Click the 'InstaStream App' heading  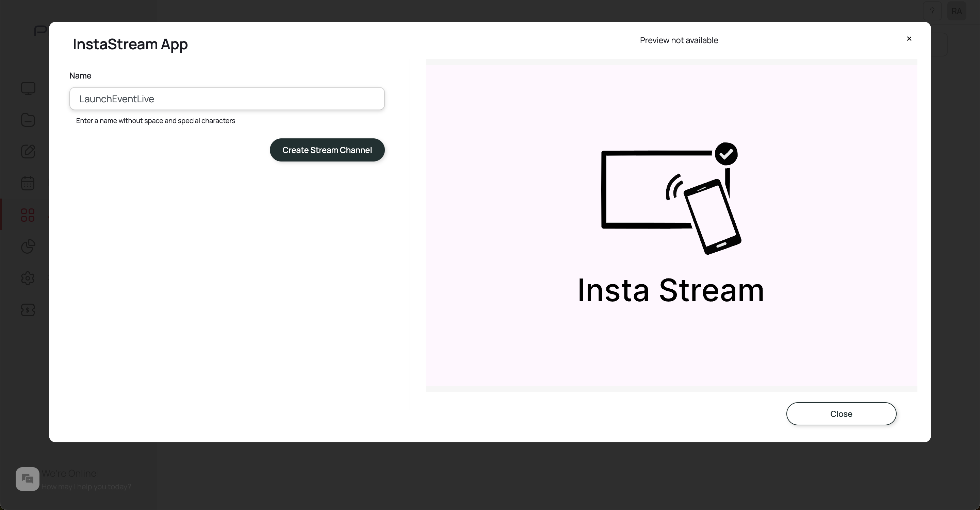point(130,44)
